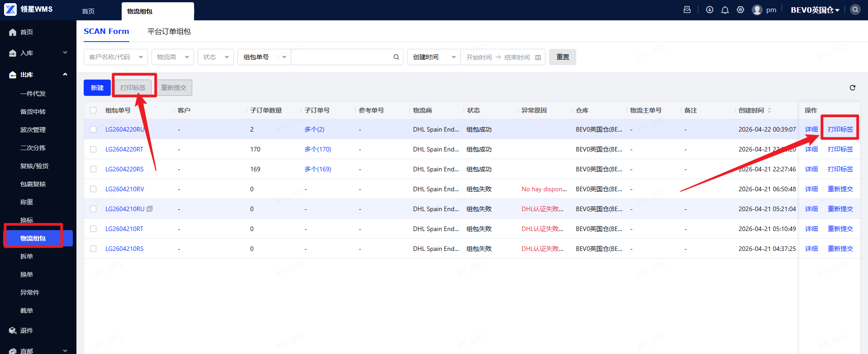Check the row LG2604220RU checkbox

pyautogui.click(x=93, y=129)
